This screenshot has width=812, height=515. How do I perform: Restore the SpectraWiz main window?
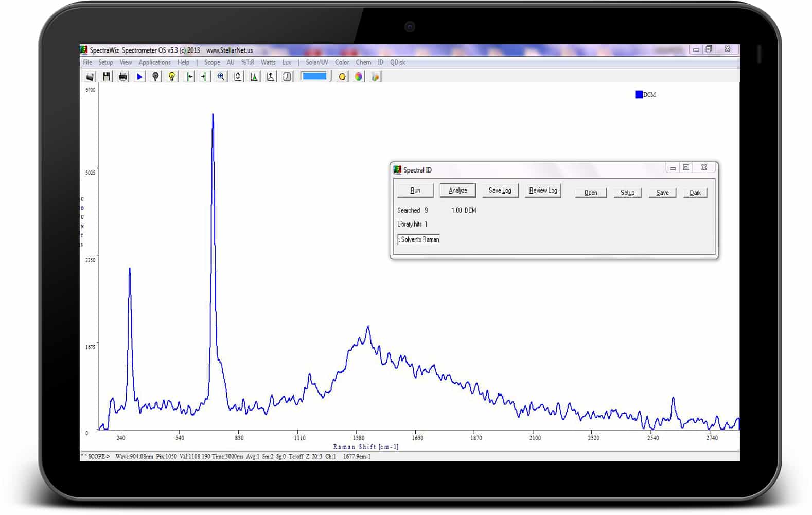click(709, 49)
